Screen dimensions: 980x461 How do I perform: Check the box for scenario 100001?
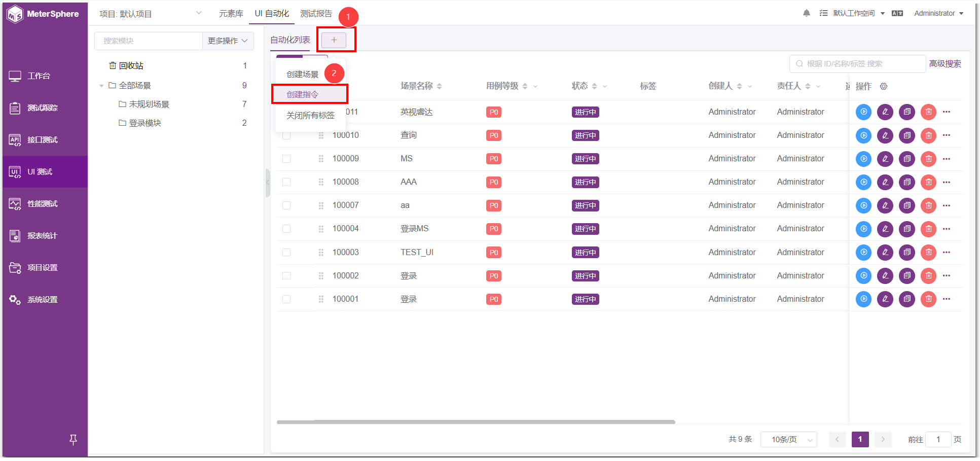286,299
